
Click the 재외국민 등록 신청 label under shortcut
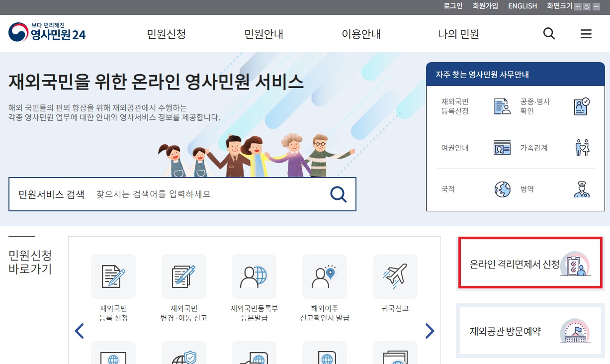click(113, 313)
